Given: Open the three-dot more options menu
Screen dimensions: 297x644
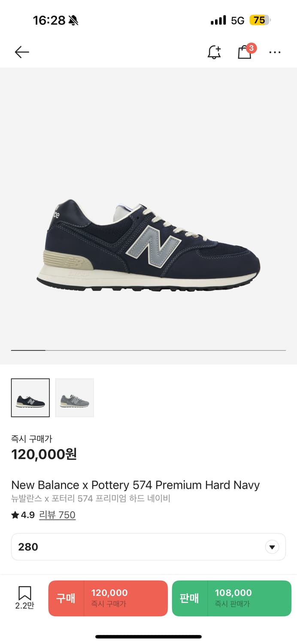Looking at the screenshot, I should click(x=275, y=52).
